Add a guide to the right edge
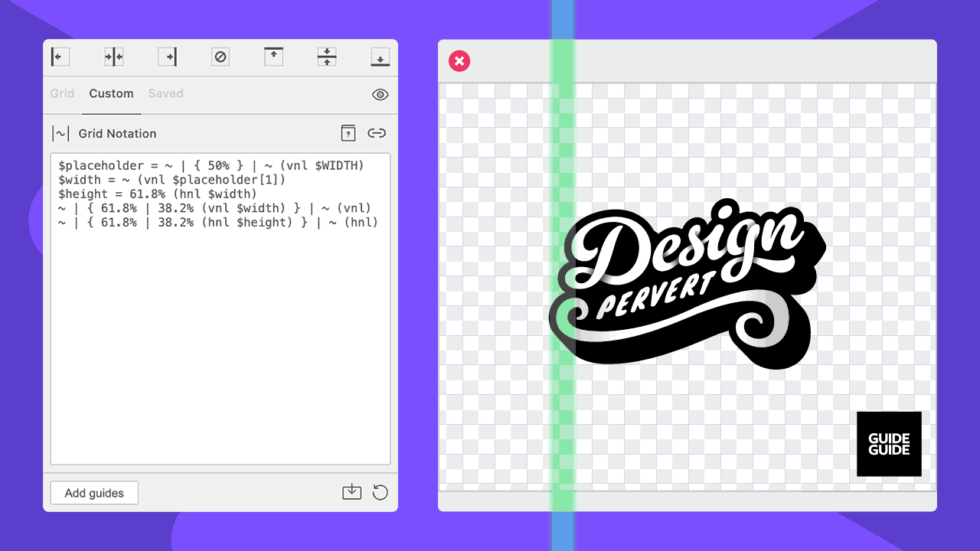Screen dimensions: 980x551 [168, 57]
